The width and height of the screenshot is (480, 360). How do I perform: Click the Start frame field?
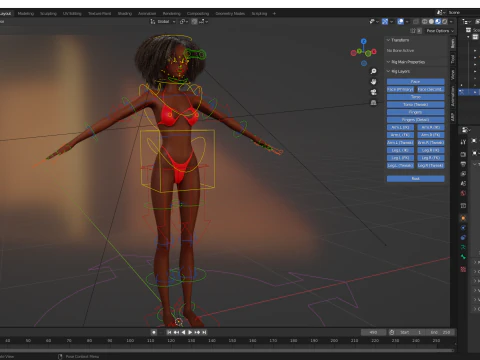click(410, 332)
